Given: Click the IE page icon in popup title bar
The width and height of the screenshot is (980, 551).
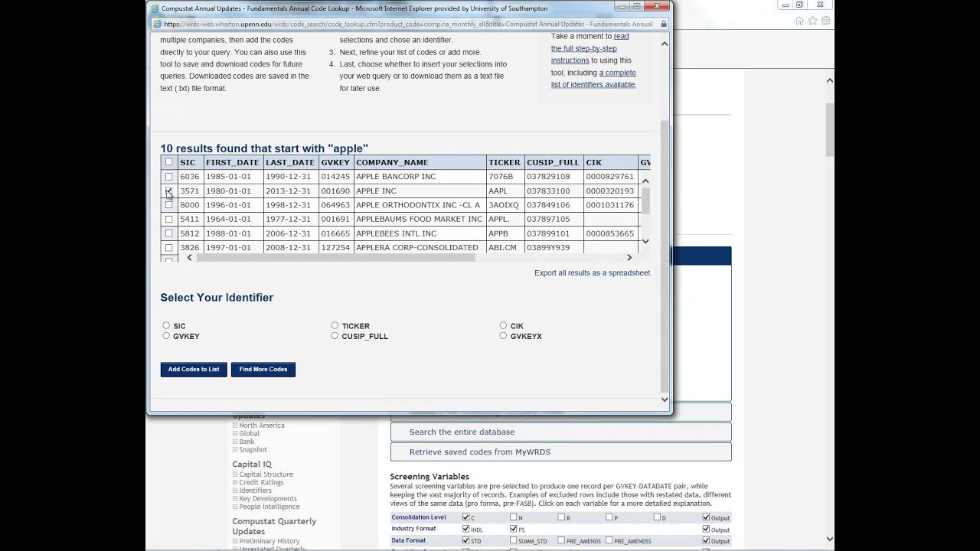Looking at the screenshot, I should pyautogui.click(x=155, y=8).
